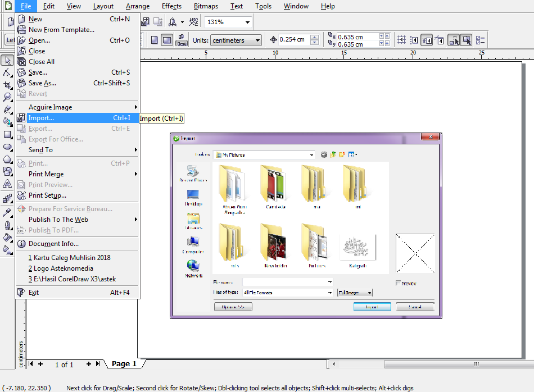Expand the Publish To The Web submenu
The height and width of the screenshot is (392, 534).
tap(78, 220)
